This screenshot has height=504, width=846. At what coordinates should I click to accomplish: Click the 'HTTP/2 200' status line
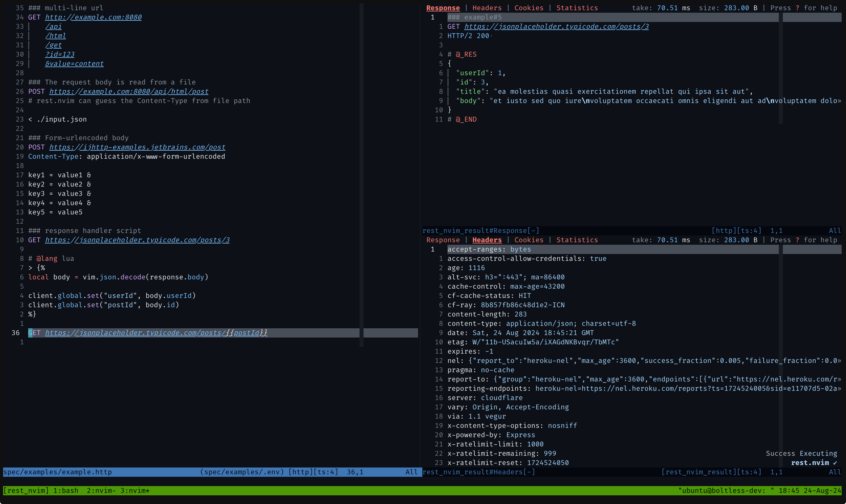[468, 36]
